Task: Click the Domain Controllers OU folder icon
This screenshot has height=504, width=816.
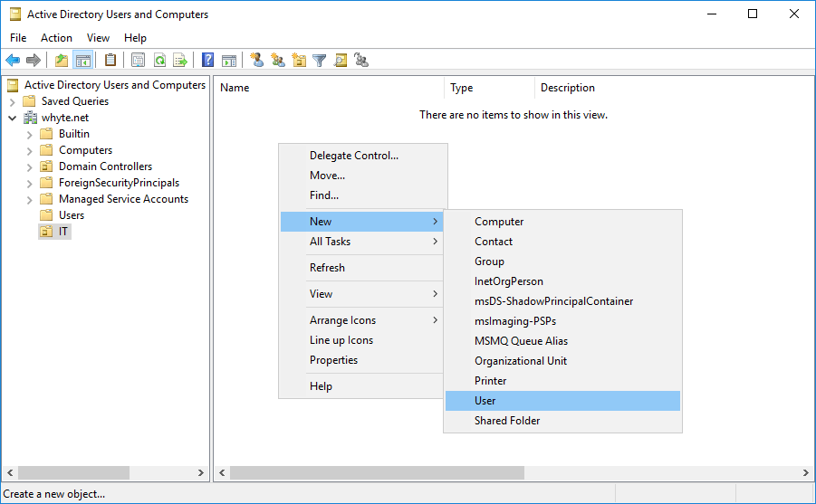Action: 46,166
